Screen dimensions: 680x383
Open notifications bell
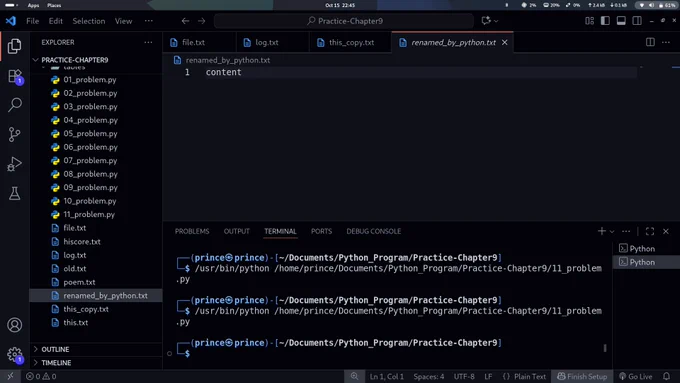[666, 376]
